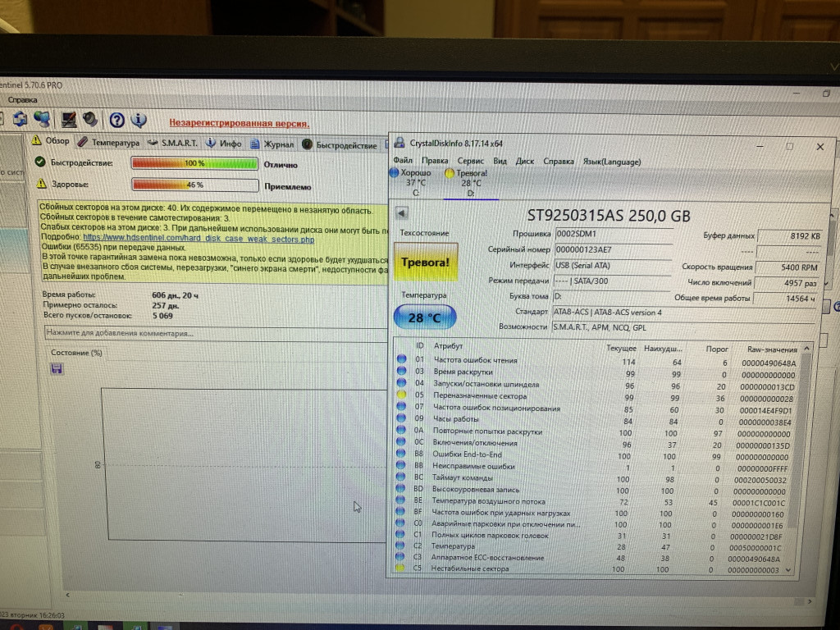Open the Язык(Language) menu
The height and width of the screenshot is (630, 840).
(612, 162)
